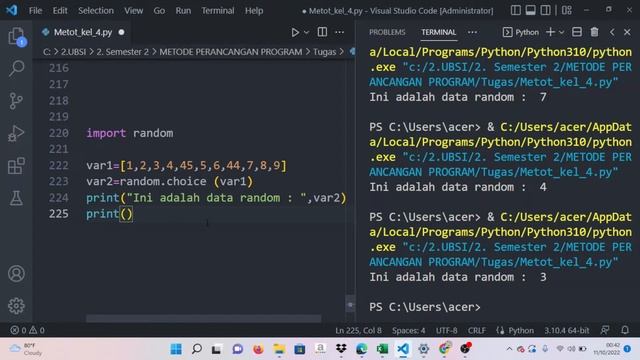The width and height of the screenshot is (640, 360).
Task: Open panel views overflow ellipsis
Action: click(472, 32)
